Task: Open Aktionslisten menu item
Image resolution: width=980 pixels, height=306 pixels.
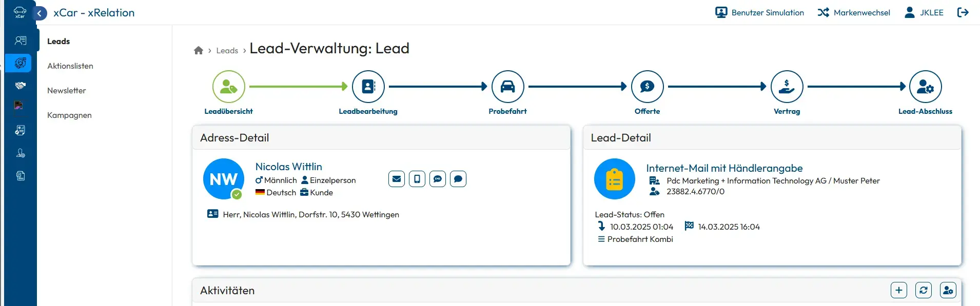Action: [70, 66]
